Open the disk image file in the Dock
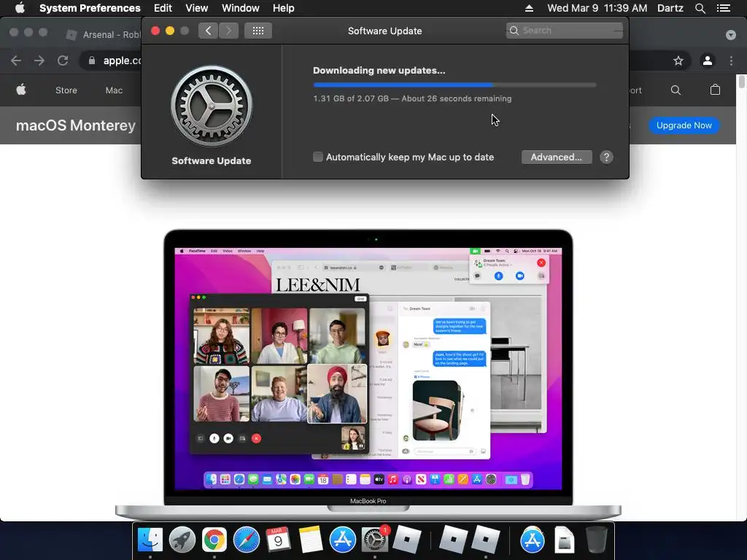Screen dimensions: 747x560 [564, 540]
